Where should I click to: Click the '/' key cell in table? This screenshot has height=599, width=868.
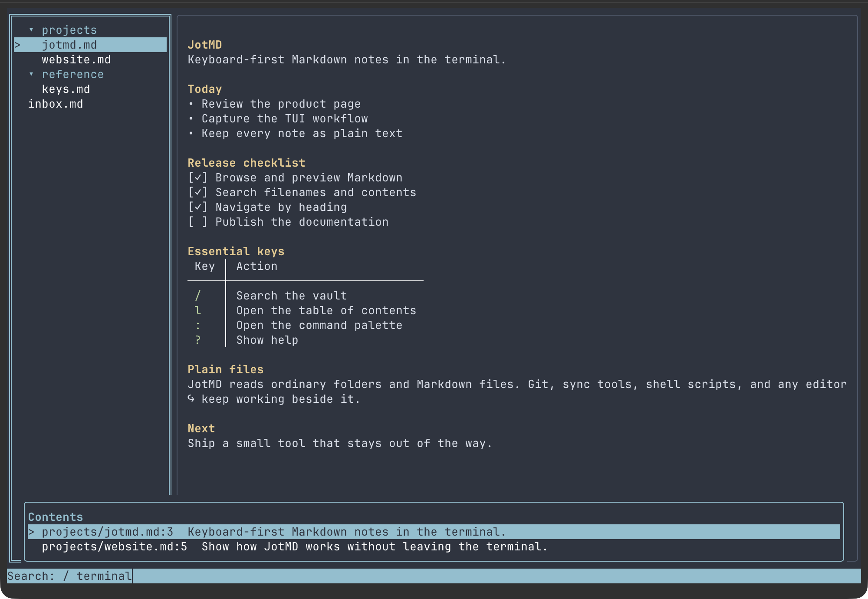(x=198, y=296)
